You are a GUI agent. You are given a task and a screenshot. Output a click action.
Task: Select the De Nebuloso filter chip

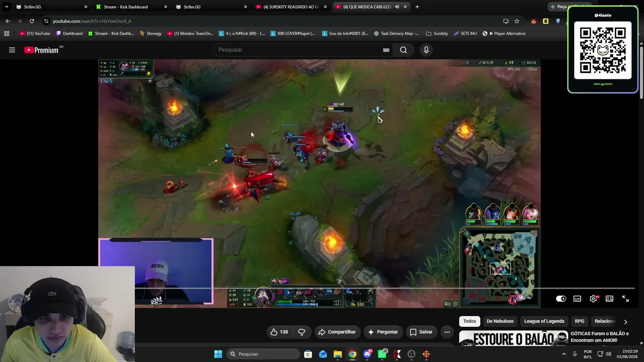500,321
